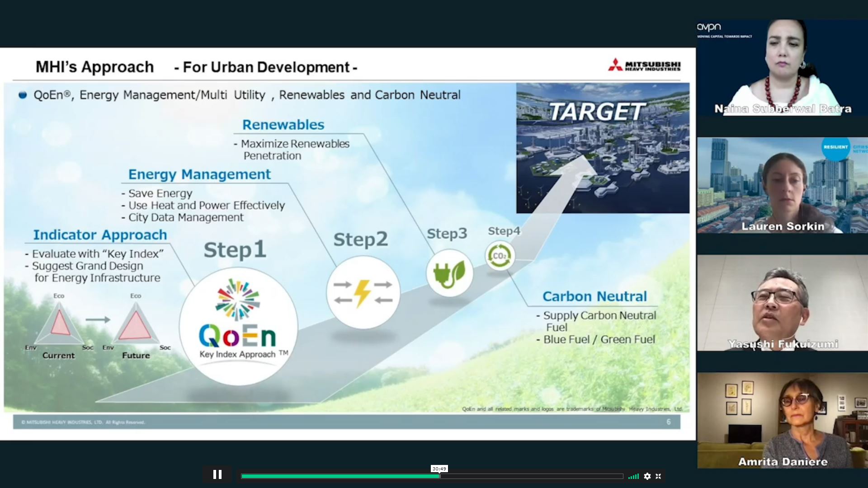This screenshot has height=488, width=868.
Task: Select Amrita Daniere's video tile
Action: (x=782, y=420)
